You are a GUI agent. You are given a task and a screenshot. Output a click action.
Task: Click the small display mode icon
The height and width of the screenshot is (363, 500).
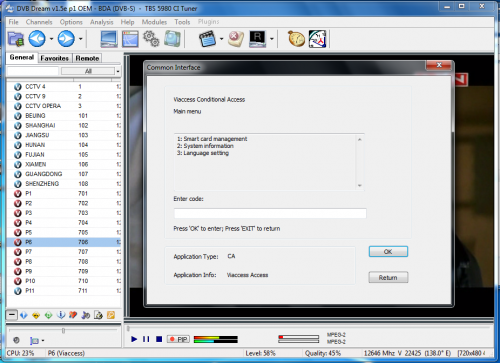[34, 340]
